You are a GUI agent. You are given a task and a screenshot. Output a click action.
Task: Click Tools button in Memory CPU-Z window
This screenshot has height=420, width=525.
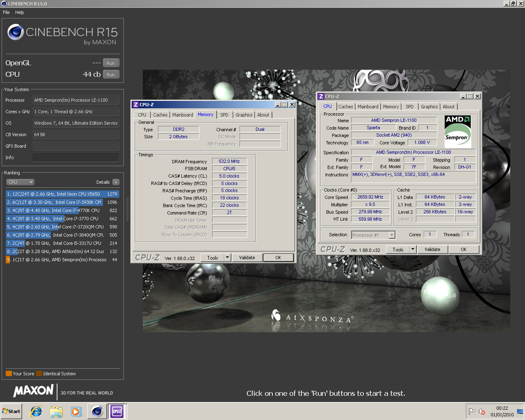pyautogui.click(x=212, y=258)
